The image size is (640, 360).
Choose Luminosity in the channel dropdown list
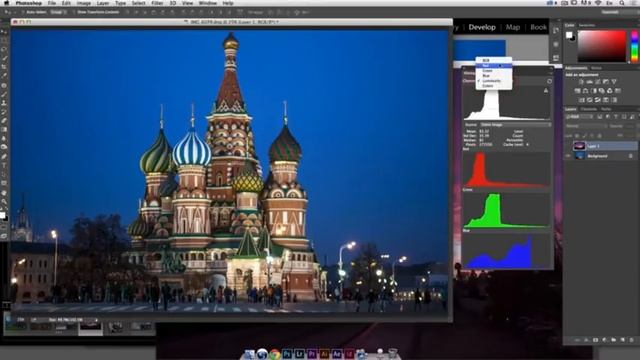coord(493,81)
